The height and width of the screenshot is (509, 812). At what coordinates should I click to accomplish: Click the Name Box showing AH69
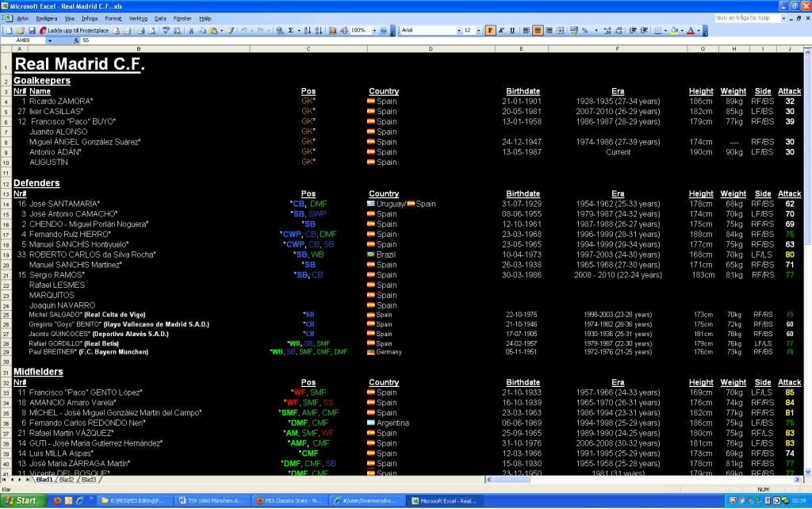[23, 40]
